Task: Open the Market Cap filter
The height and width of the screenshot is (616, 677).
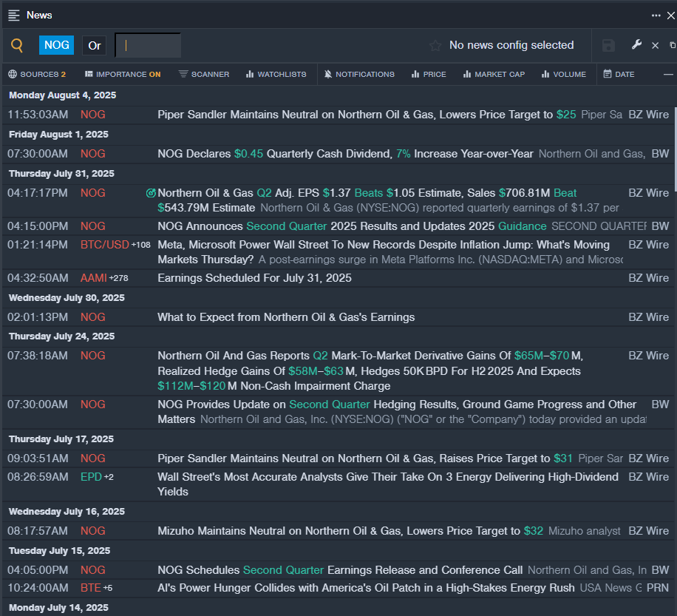Action: 494,74
